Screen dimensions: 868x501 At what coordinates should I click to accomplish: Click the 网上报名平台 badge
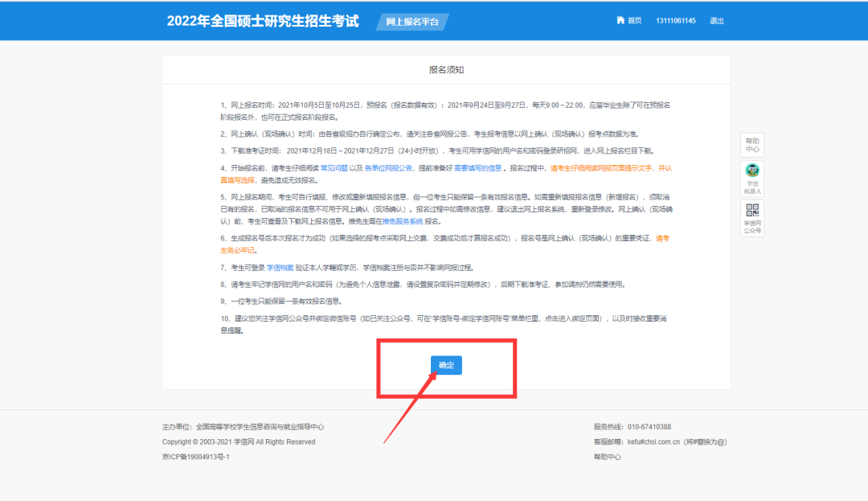pyautogui.click(x=412, y=22)
